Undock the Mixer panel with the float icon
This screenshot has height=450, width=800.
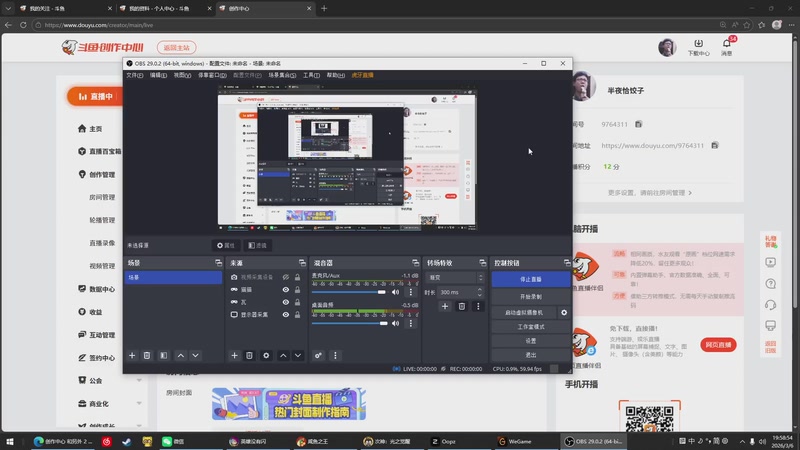coord(415,263)
